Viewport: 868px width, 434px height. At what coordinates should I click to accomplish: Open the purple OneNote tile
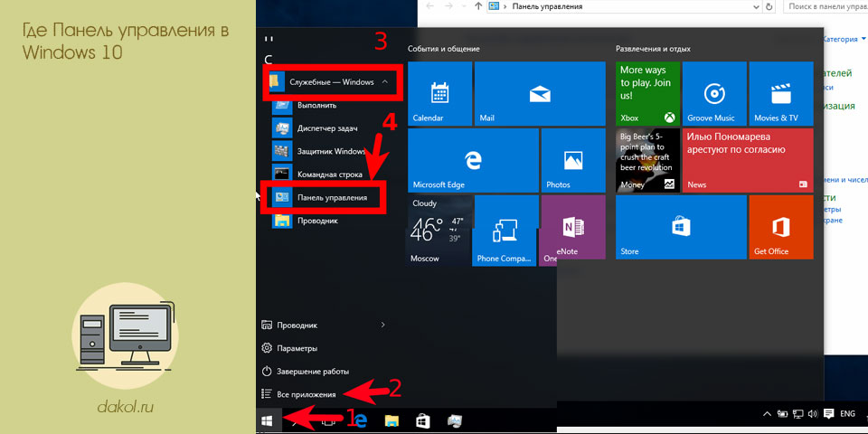pyautogui.click(x=573, y=227)
